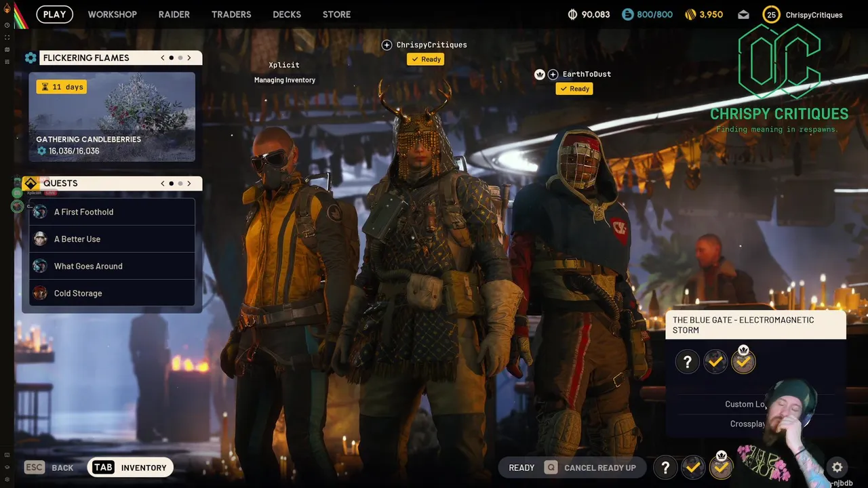Open the mail inbox envelope icon
Image resolution: width=868 pixels, height=488 pixels.
743,14
